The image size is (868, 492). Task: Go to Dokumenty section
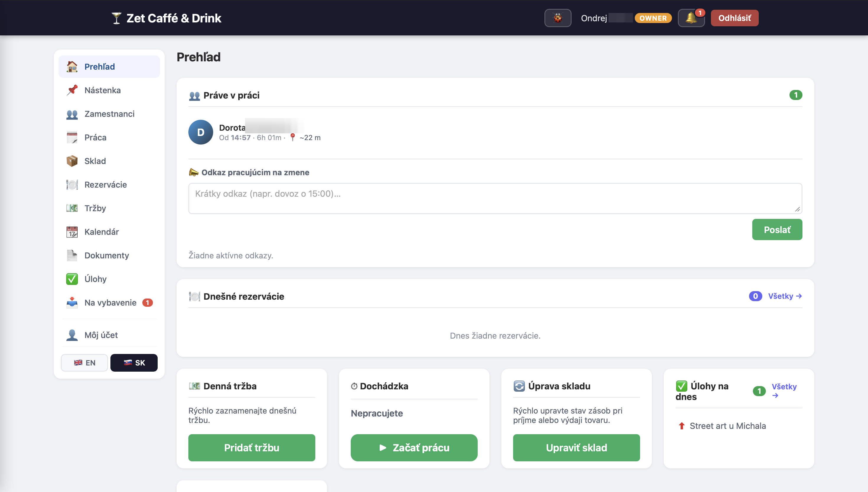pyautogui.click(x=109, y=255)
